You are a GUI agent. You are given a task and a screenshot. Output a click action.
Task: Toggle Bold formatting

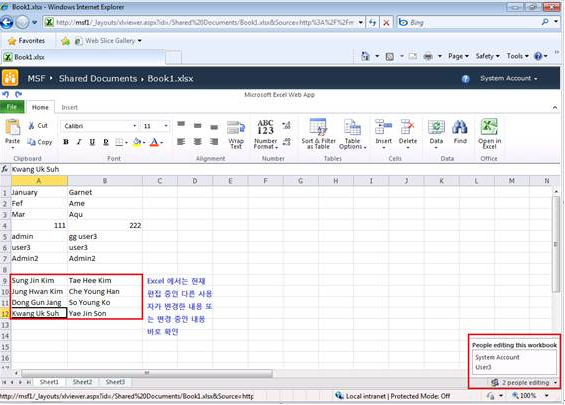(x=66, y=142)
